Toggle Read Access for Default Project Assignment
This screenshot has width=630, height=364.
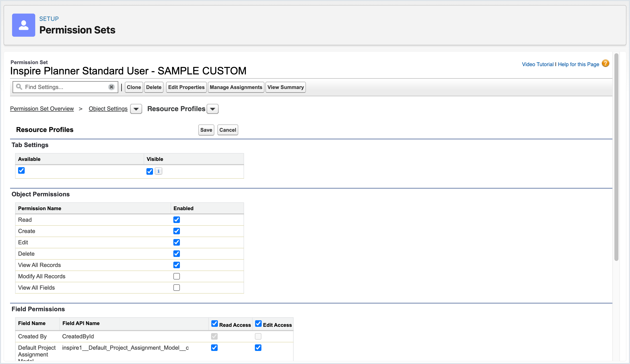pos(214,348)
